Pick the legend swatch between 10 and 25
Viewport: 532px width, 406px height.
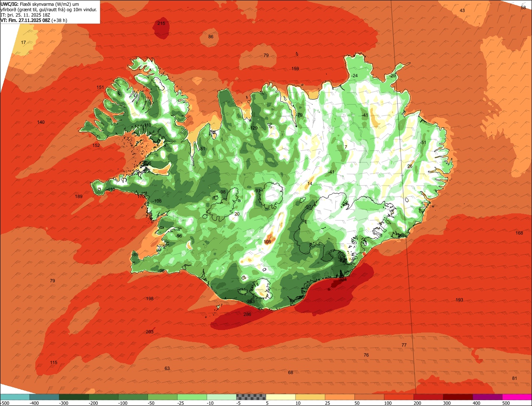pyautogui.click(x=310, y=397)
